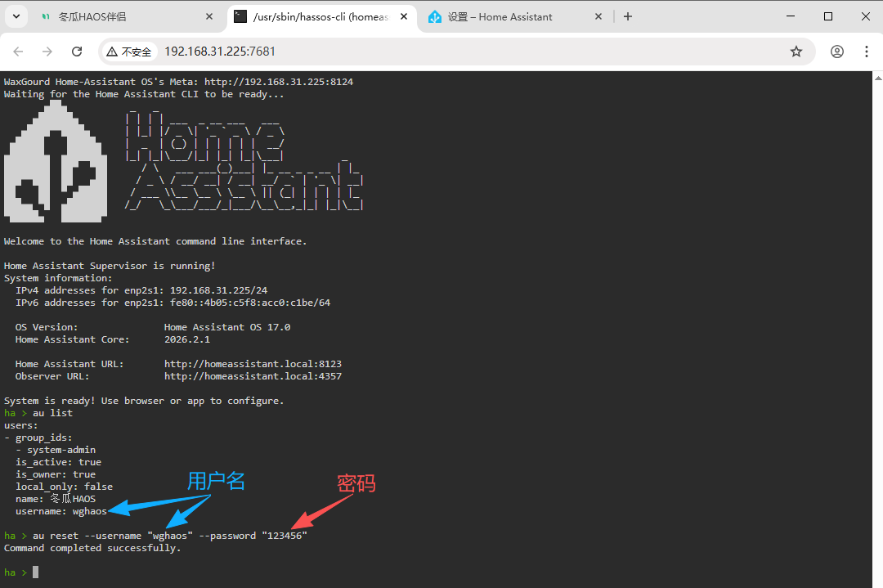This screenshot has height=588, width=883.
Task: Close the /usr/sbin/hassos-cli tab
Action: pyautogui.click(x=404, y=17)
